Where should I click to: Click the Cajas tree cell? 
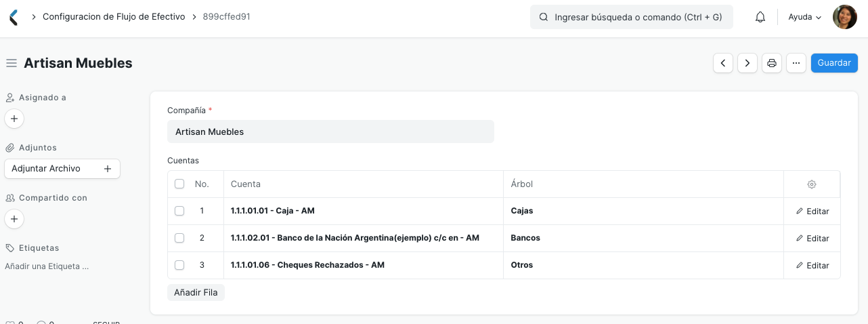point(643,211)
